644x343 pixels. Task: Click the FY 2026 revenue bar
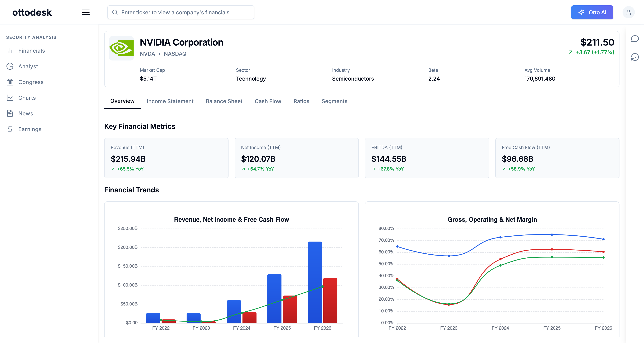click(x=315, y=282)
